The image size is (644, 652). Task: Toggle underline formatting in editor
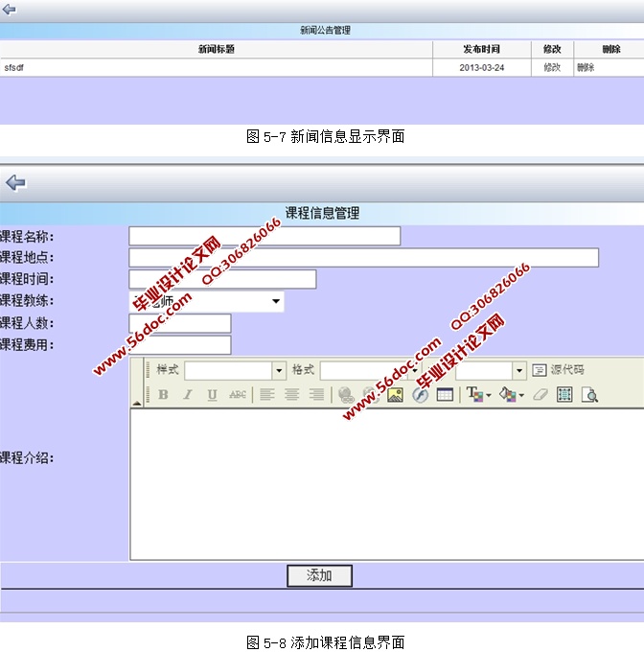pos(212,395)
